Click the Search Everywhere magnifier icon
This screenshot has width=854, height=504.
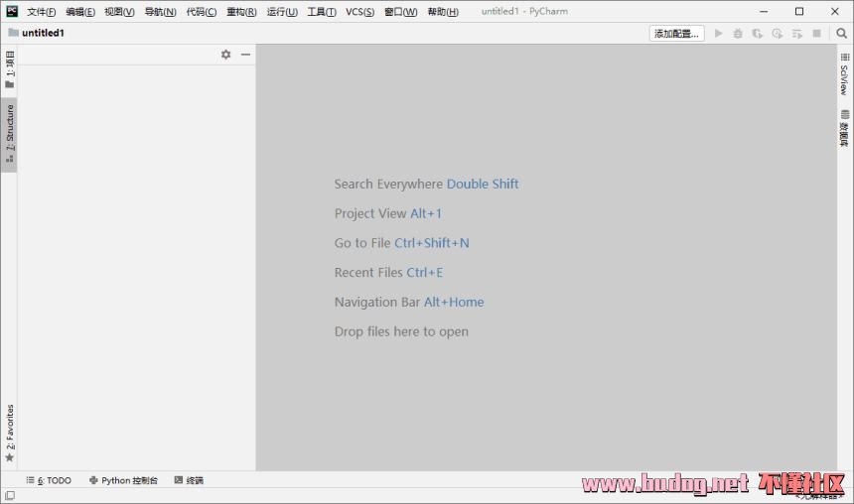pos(841,34)
